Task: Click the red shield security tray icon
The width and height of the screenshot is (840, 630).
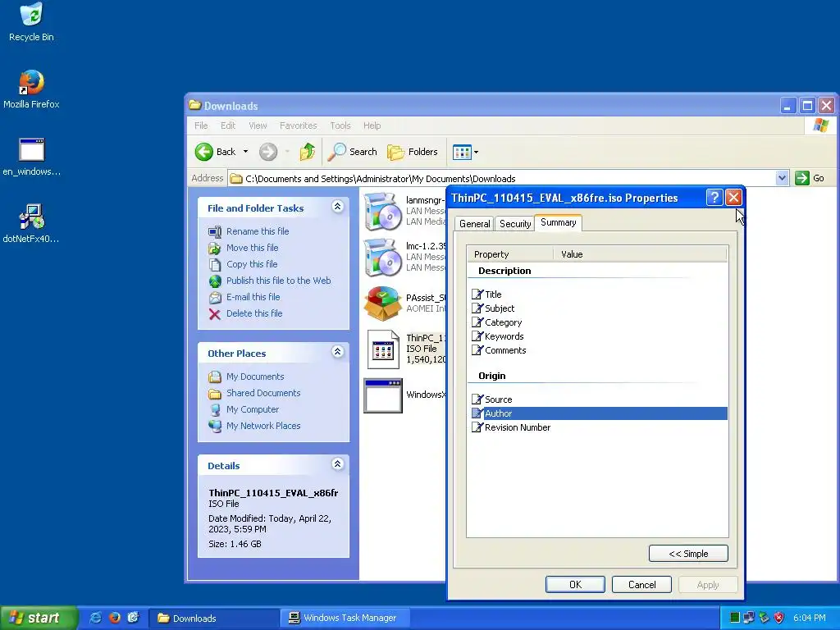Action: coord(779,618)
